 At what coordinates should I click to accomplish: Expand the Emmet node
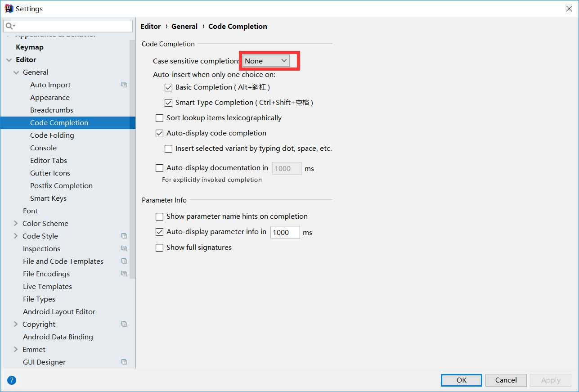coord(16,349)
